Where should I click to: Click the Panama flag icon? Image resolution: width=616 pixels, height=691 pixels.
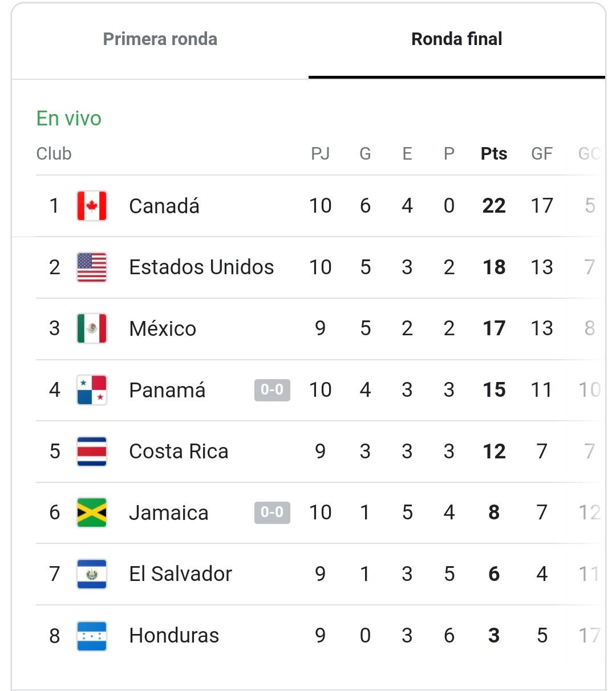[92, 390]
